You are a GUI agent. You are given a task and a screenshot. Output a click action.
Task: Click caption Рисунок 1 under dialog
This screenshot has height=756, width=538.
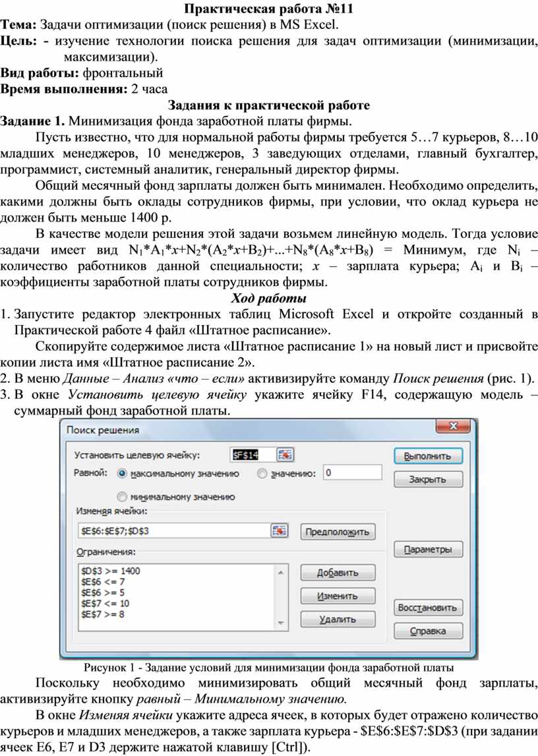[269, 667]
